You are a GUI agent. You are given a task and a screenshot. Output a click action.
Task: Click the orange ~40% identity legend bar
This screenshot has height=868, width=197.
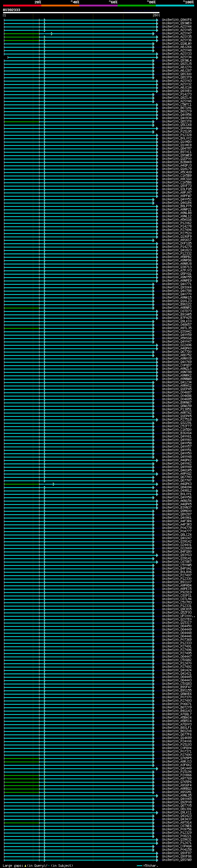60,6
